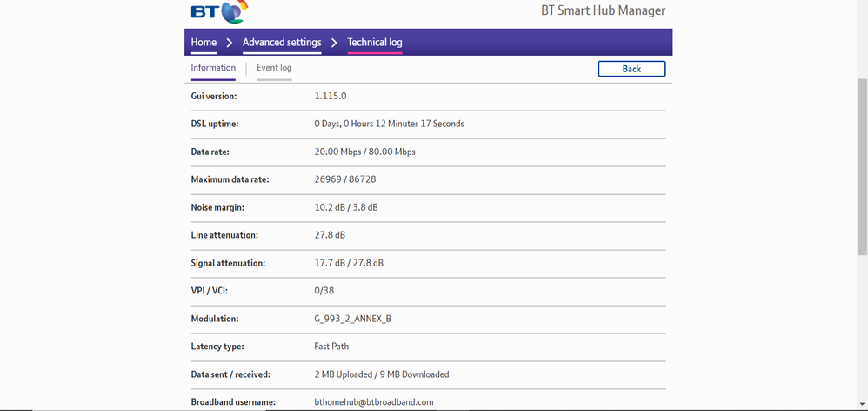Click the DSL uptime duration text

pyautogui.click(x=389, y=124)
